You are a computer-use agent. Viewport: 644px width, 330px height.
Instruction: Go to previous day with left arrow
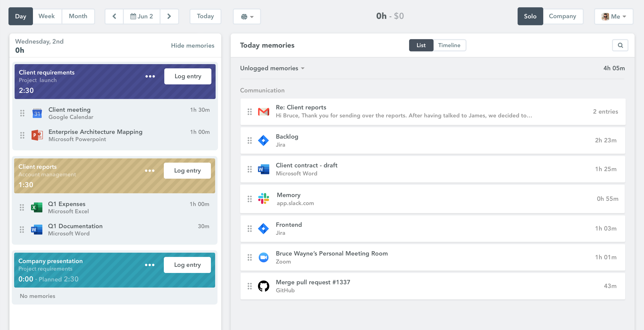pyautogui.click(x=114, y=16)
